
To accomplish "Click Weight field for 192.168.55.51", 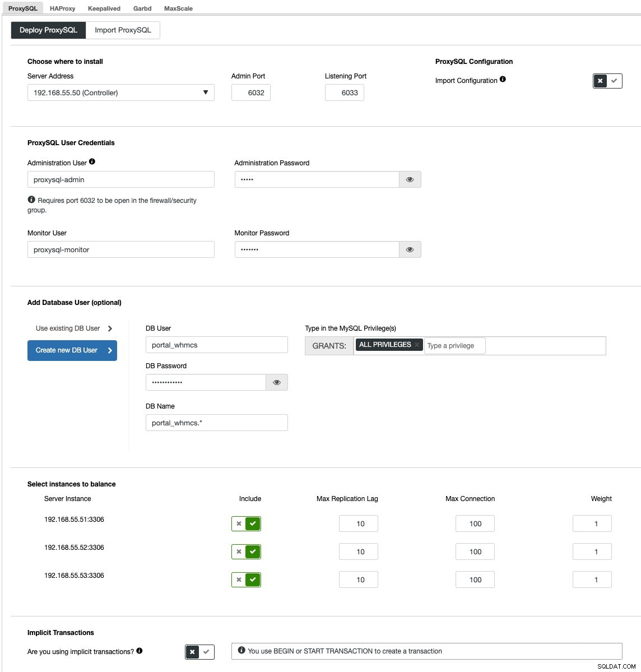I will (592, 523).
